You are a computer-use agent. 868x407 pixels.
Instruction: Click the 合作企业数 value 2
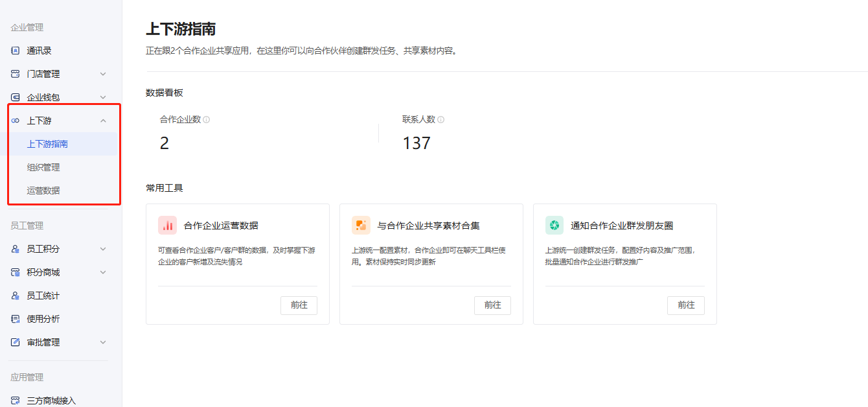[165, 143]
